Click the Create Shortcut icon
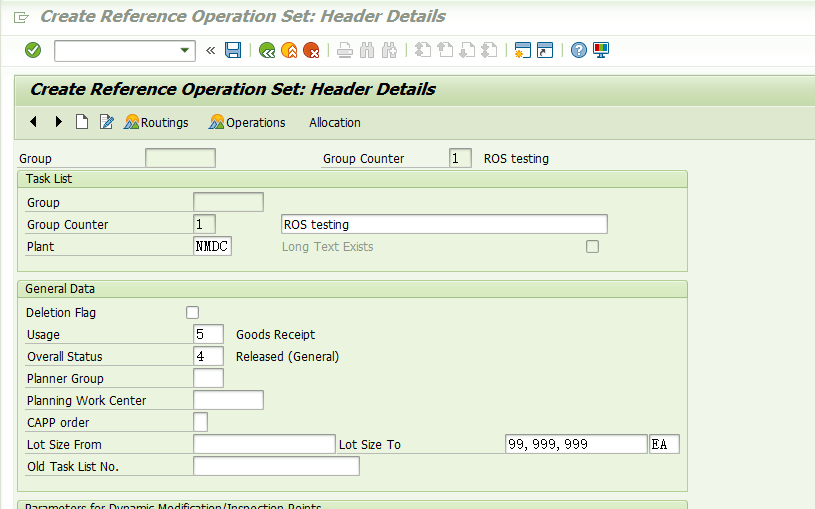 [545, 50]
